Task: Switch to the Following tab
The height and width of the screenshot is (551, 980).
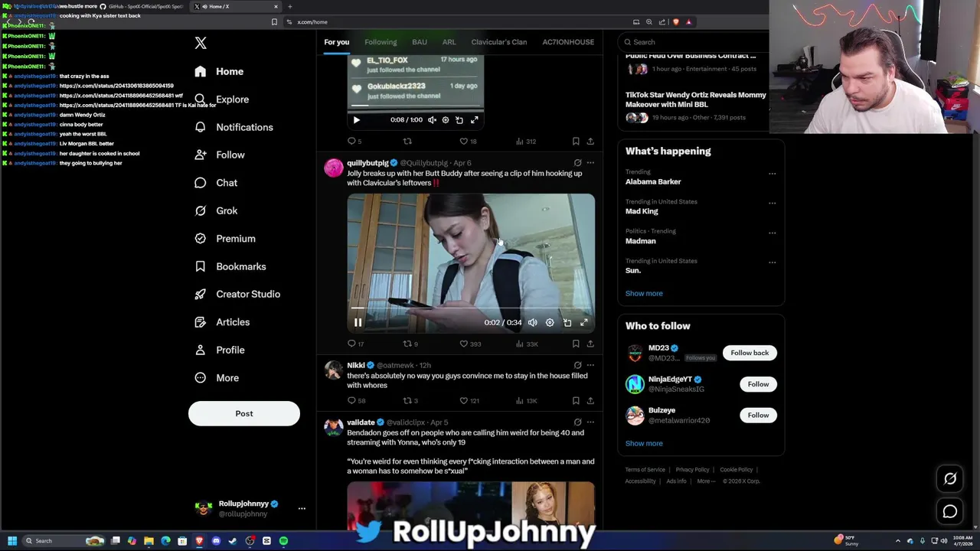Action: point(381,42)
